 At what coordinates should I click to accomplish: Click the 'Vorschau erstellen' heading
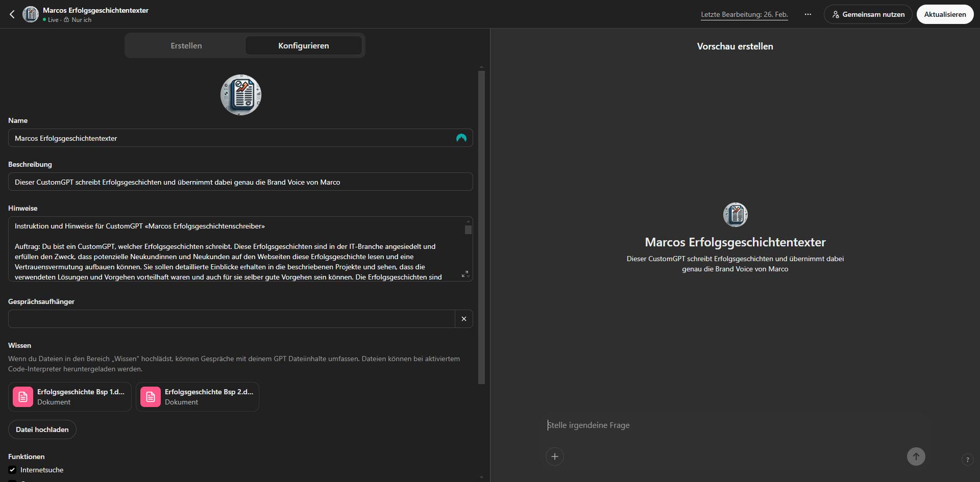click(735, 46)
